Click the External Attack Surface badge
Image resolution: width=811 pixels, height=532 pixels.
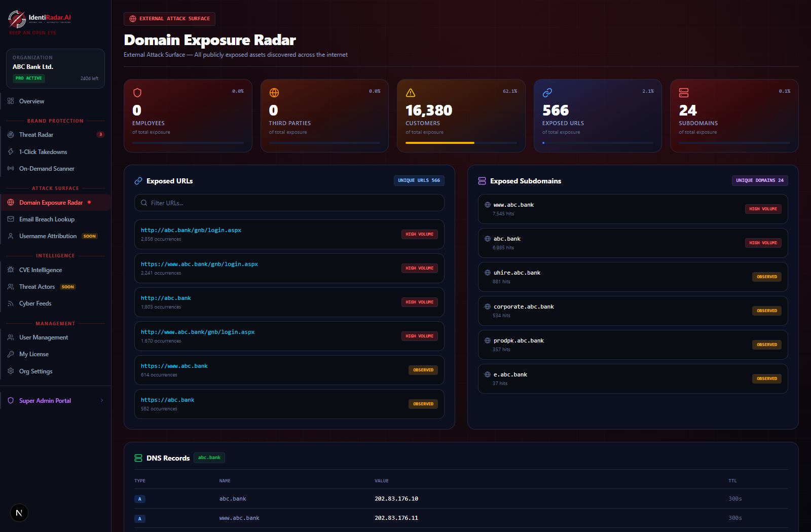click(x=170, y=19)
